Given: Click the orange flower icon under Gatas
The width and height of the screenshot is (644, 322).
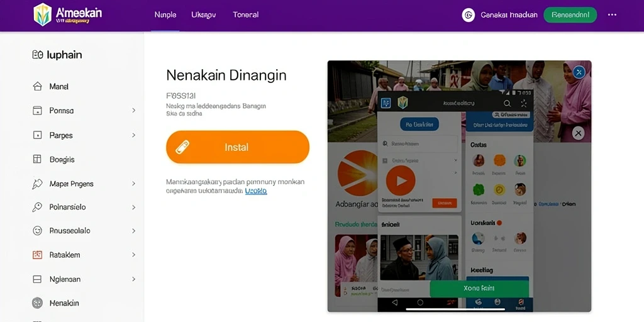Looking at the screenshot, I should pos(499,160).
